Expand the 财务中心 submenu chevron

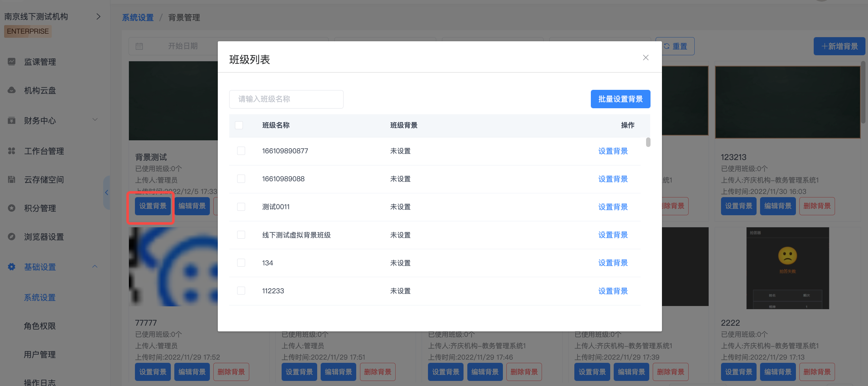95,120
